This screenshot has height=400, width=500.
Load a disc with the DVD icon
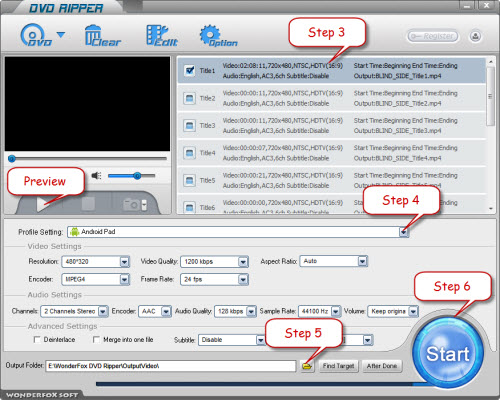click(x=36, y=35)
